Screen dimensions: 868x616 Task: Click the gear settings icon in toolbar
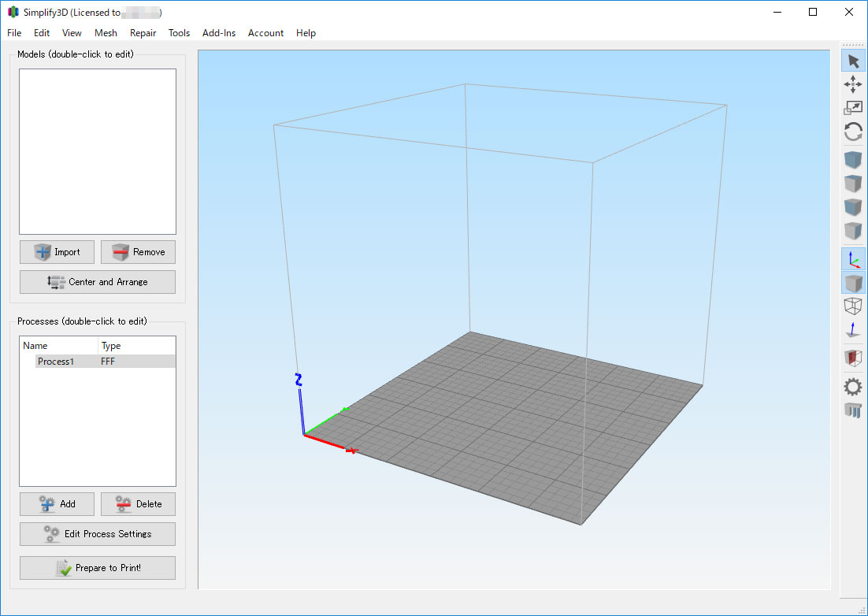(x=853, y=386)
